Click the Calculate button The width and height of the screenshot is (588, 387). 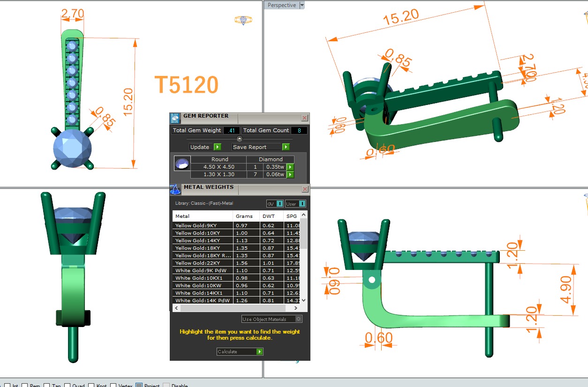click(x=240, y=351)
